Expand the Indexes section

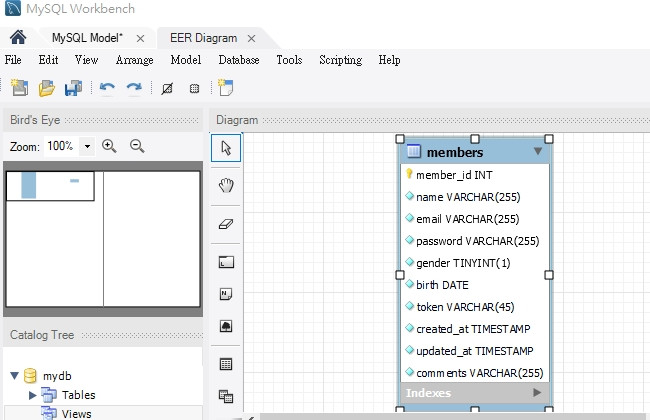[537, 392]
